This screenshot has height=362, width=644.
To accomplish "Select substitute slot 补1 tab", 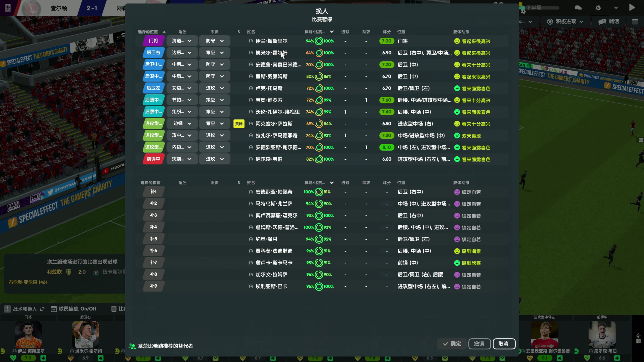I will coord(153,192).
